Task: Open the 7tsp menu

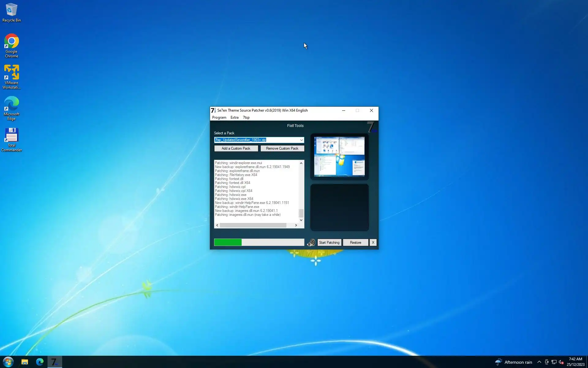Action: [246, 117]
